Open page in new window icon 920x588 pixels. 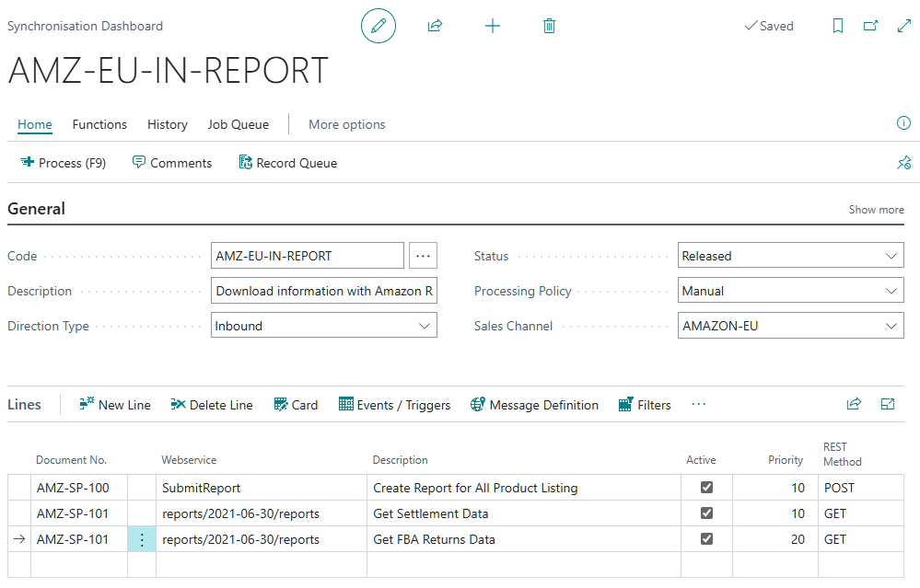pyautogui.click(x=870, y=26)
